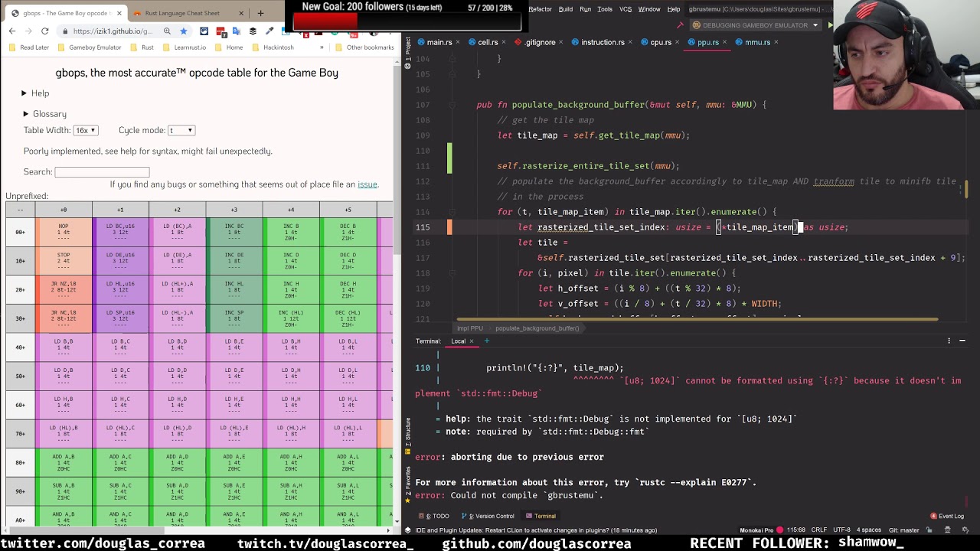Open the Refactor menu in CLion
The height and width of the screenshot is (551, 980).
point(540,9)
